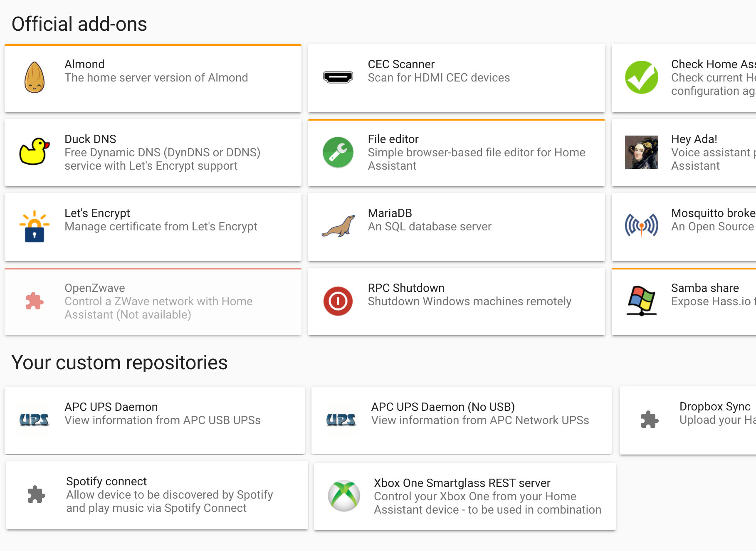Click the 'Your custom repositories' heading
Viewport: 756px width, 551px height.
119,362
